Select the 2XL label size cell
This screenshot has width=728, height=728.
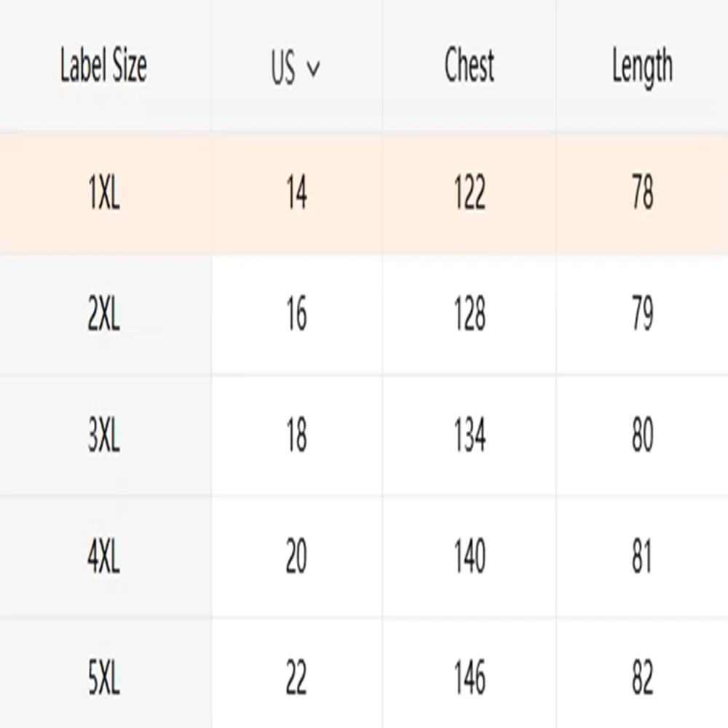(x=103, y=315)
